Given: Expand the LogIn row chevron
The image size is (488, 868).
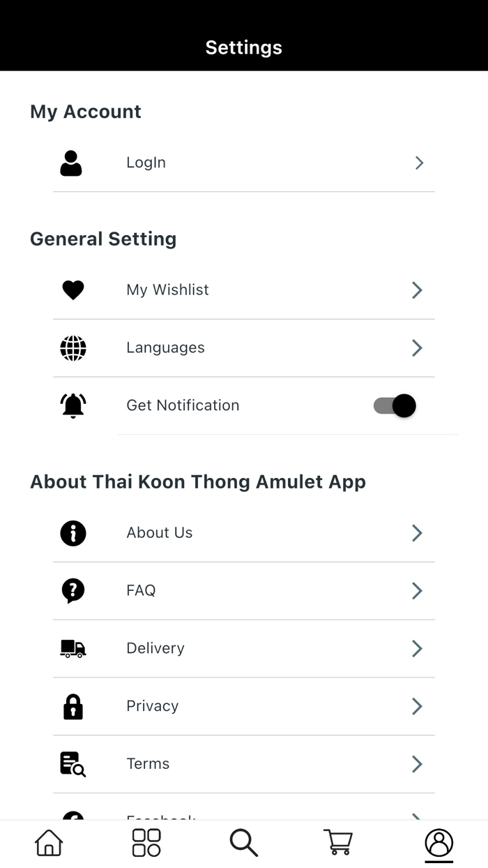Looking at the screenshot, I should (x=418, y=163).
